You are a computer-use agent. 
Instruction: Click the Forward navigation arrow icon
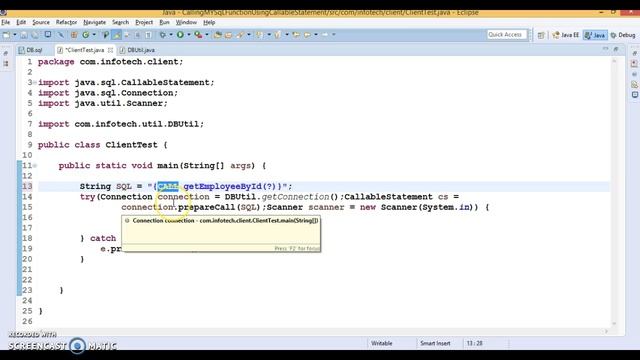click(x=325, y=35)
